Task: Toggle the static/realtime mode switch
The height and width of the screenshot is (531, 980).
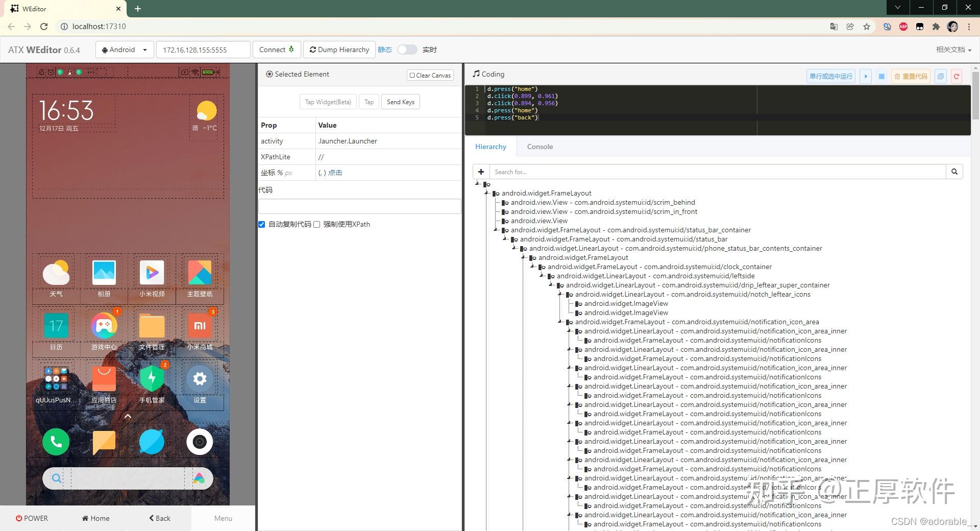Action: [x=407, y=50]
